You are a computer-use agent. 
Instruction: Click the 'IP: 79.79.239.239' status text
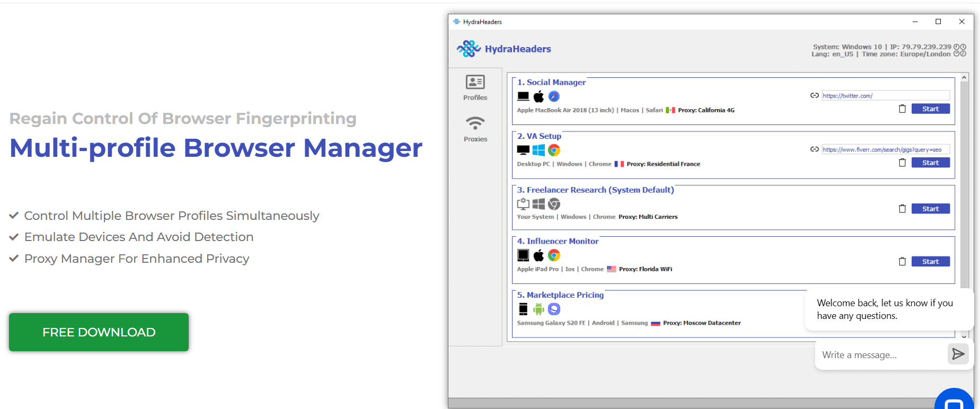(921, 47)
